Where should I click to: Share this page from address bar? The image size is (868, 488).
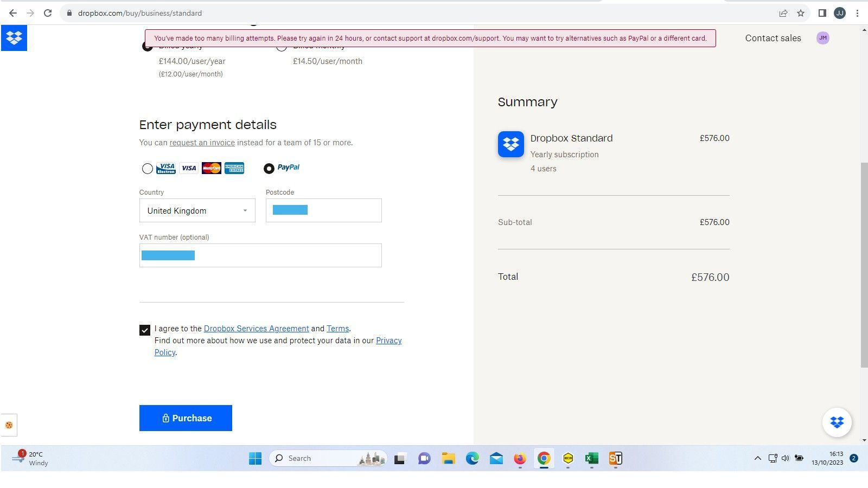click(x=783, y=13)
